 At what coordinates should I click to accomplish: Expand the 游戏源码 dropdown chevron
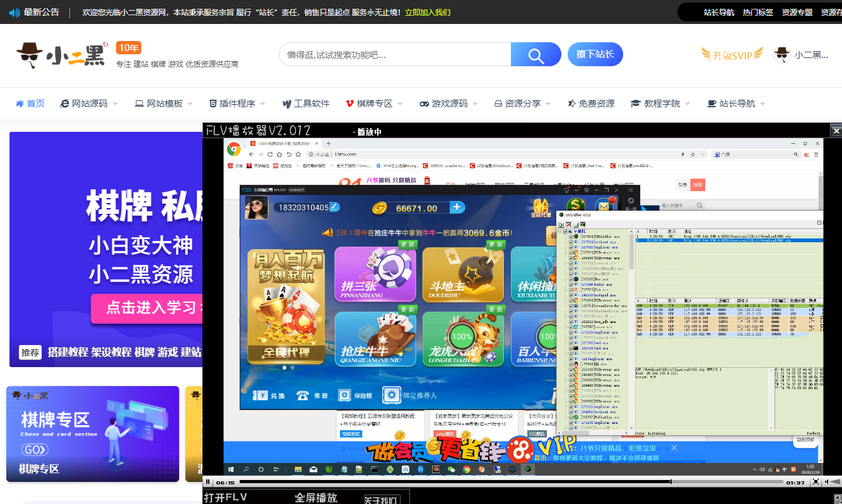pos(474,103)
